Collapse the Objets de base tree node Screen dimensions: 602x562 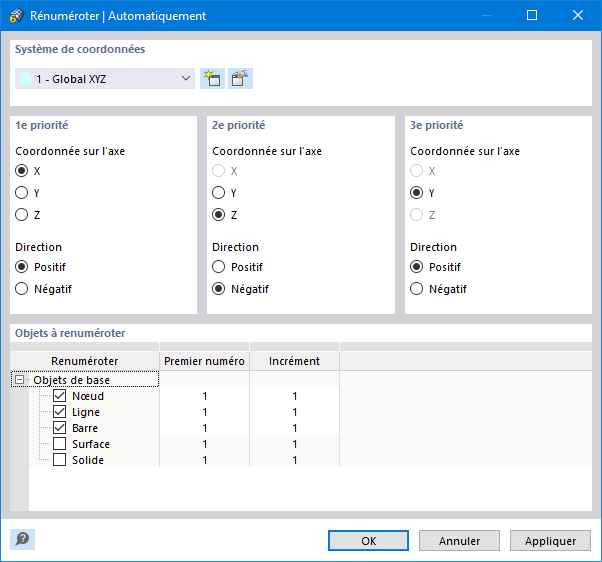[19, 380]
